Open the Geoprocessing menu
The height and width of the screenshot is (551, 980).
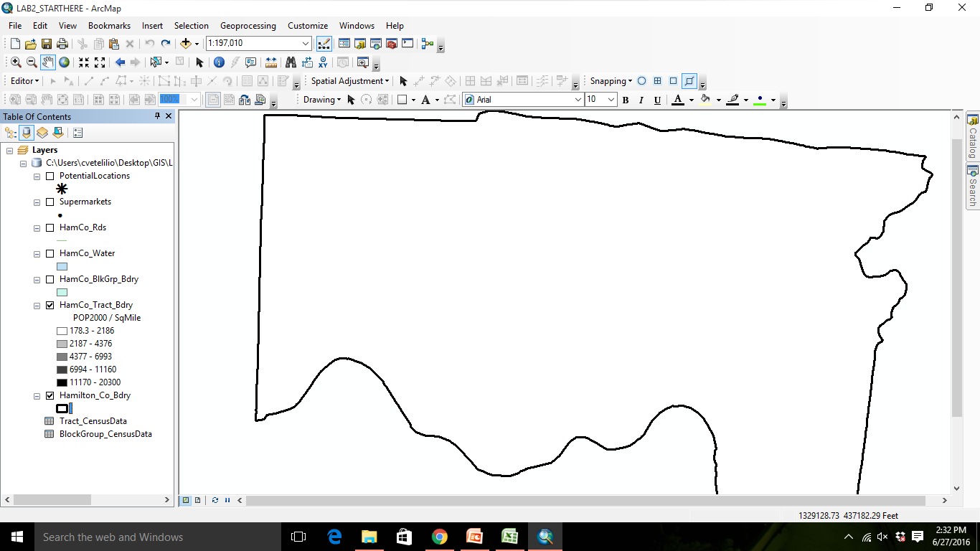248,26
